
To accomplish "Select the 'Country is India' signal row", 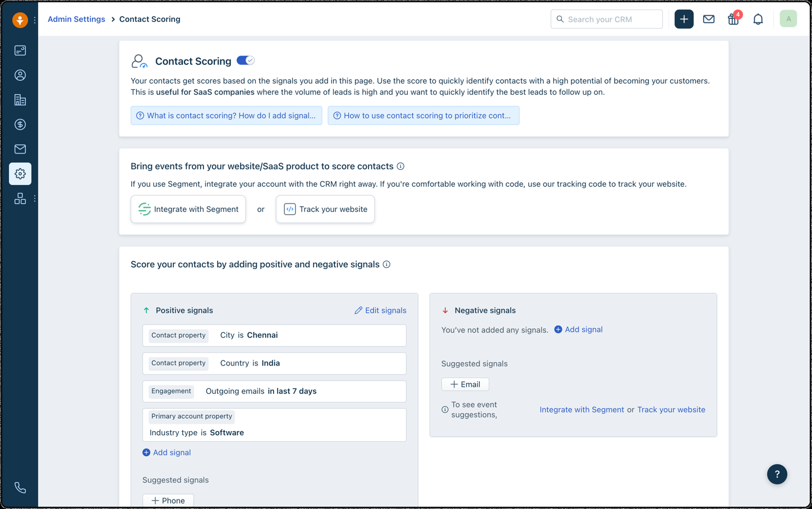I will pyautogui.click(x=274, y=363).
